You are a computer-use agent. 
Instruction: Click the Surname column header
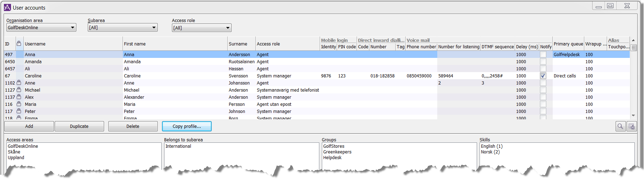click(x=238, y=44)
